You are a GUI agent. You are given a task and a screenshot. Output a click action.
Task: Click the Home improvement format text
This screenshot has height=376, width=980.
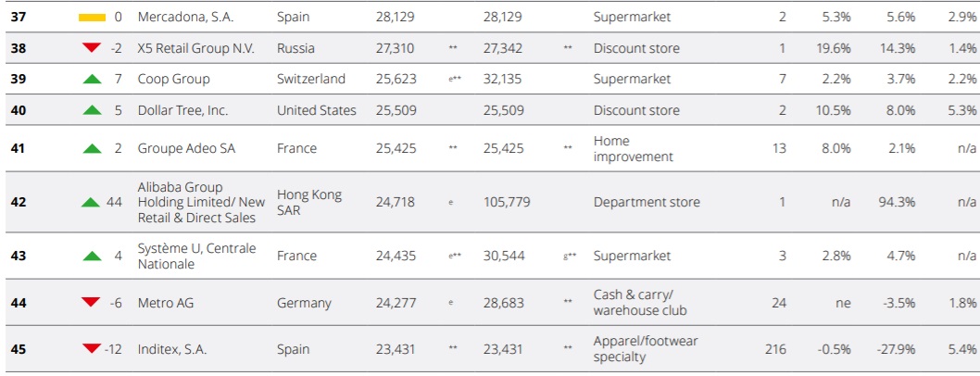(634, 149)
